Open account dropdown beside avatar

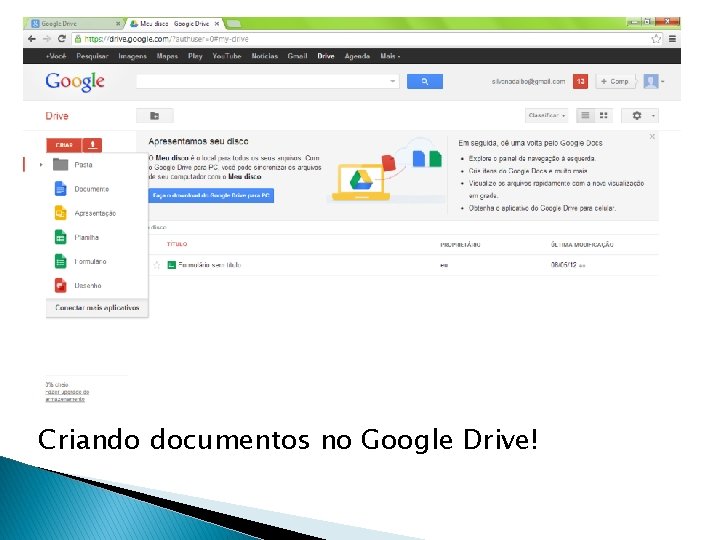[663, 81]
